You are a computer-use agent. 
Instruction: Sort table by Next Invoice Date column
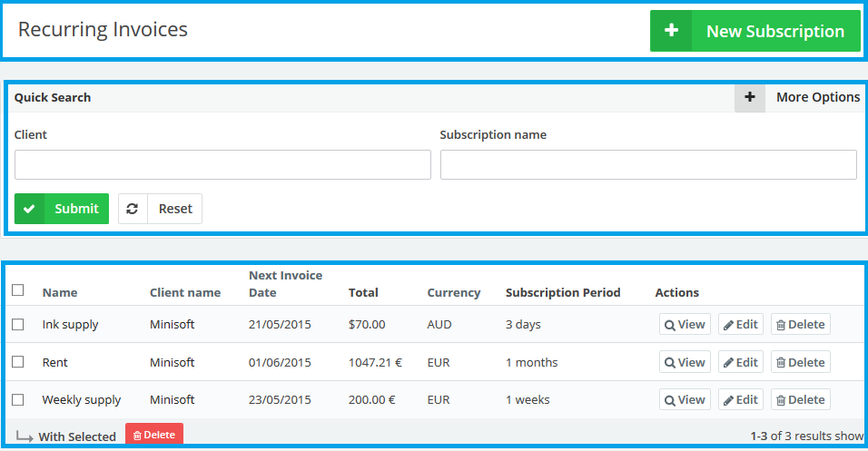(285, 284)
